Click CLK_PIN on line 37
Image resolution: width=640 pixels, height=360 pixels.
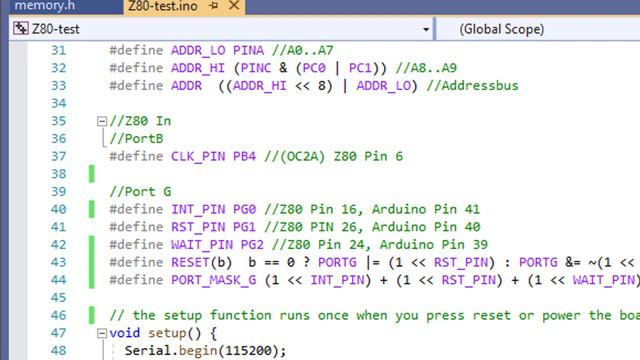pyautogui.click(x=198, y=156)
